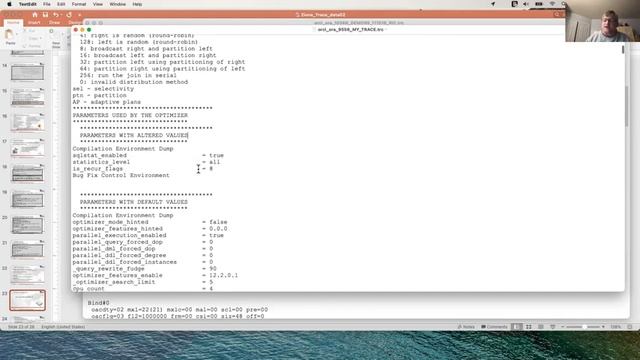This screenshot has width=640, height=360.
Task: Click 'PARAMETERS USED BY THE OPTIMIZER' heading
Action: [x=130, y=116]
